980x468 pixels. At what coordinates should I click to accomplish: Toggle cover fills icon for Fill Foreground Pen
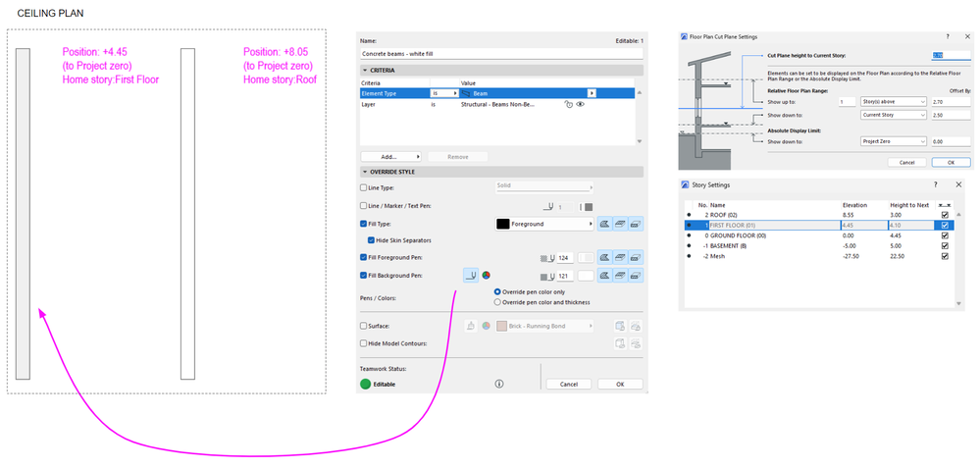click(621, 257)
